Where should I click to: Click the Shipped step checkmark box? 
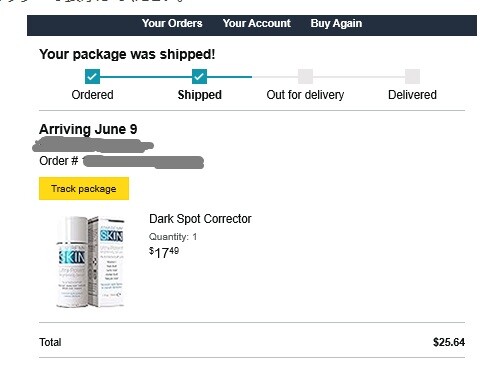(x=199, y=77)
